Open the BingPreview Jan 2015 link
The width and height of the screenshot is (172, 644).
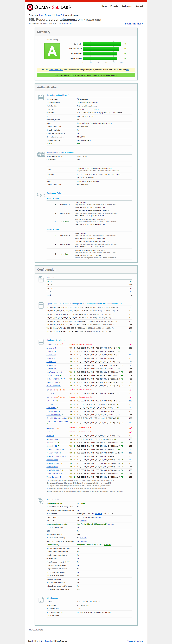click(x=54, y=372)
